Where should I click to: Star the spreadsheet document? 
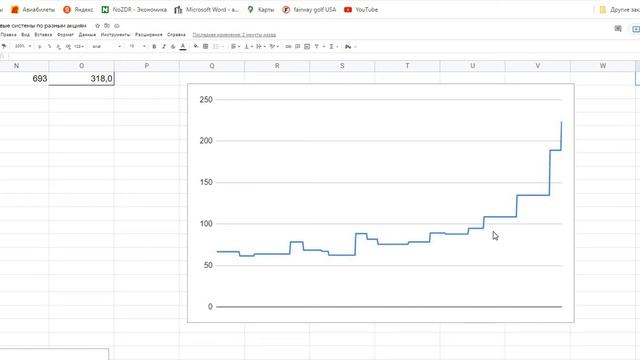point(97,26)
